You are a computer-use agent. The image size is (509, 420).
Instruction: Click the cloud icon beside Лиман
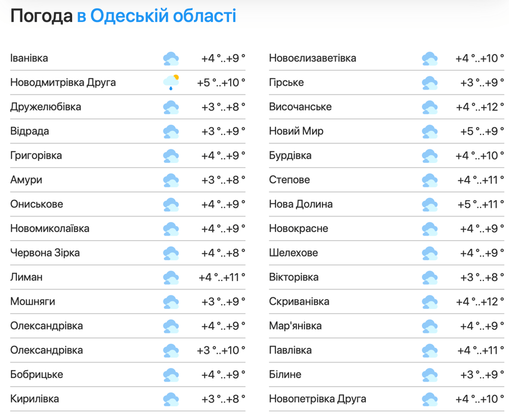(171, 277)
